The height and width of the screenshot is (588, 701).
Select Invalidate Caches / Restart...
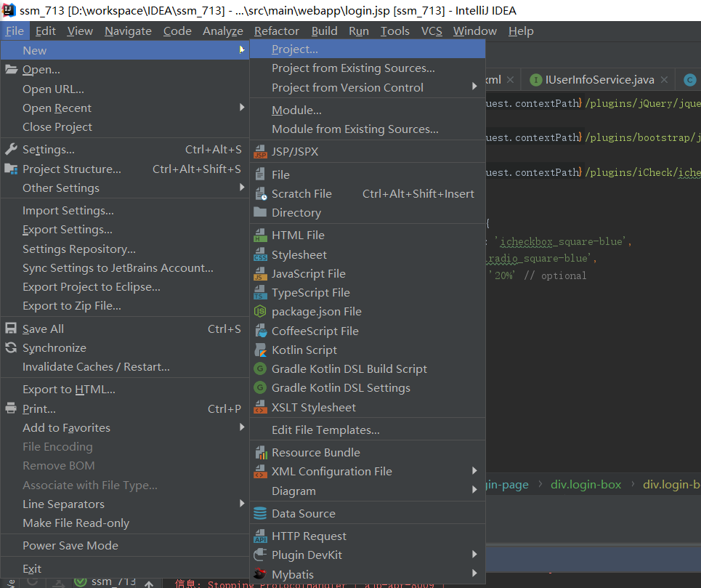[x=125, y=366]
